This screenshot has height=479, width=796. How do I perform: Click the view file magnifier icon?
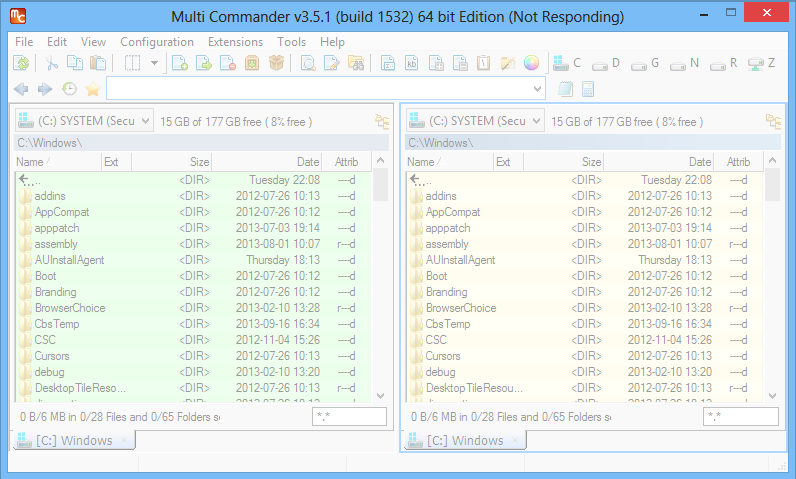[308, 63]
